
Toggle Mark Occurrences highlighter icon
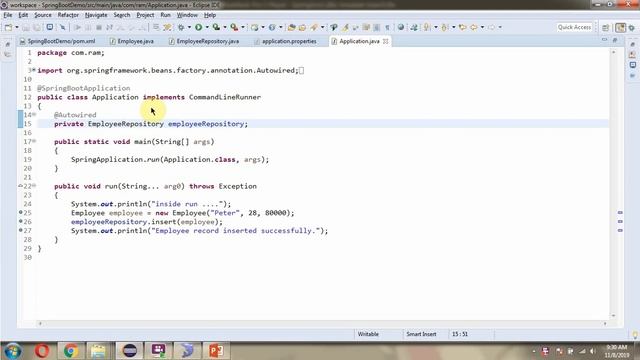click(345, 27)
